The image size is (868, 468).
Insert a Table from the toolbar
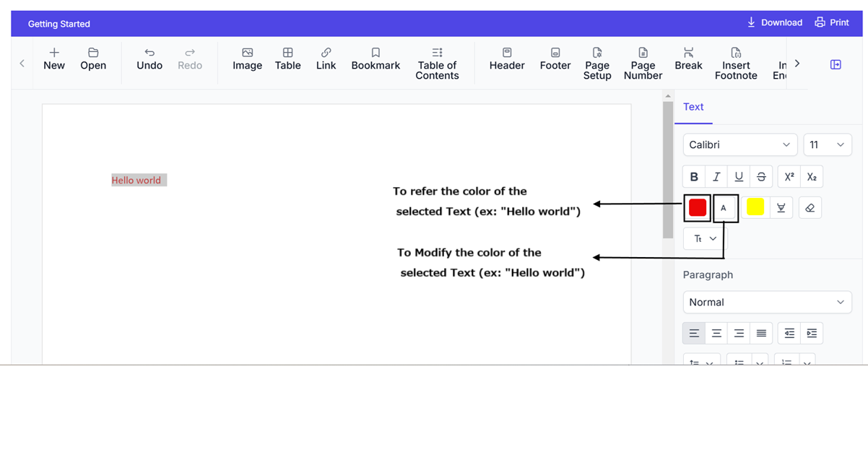tap(287, 59)
